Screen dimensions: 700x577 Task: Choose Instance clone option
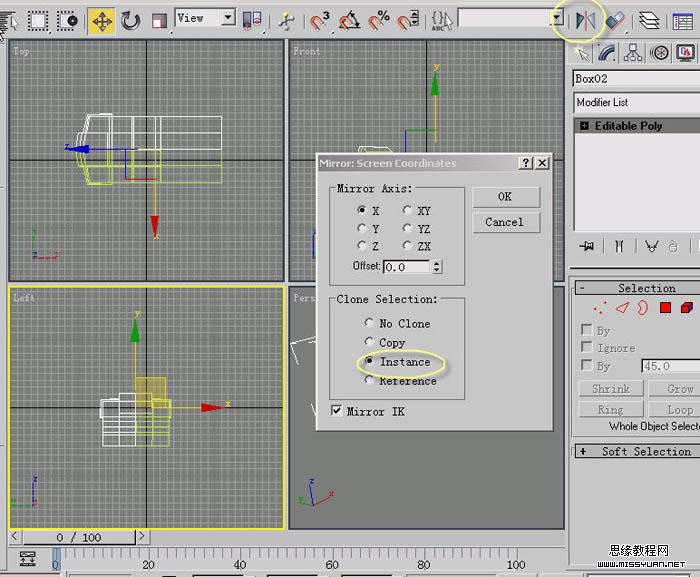pos(369,361)
